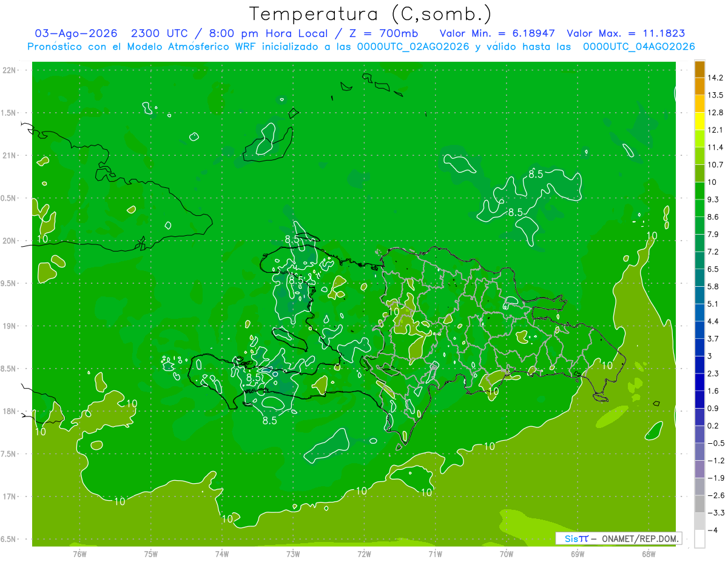Click the "75W" longitude label
Image resolution: width=728 pixels, height=562 pixels.
point(151,554)
